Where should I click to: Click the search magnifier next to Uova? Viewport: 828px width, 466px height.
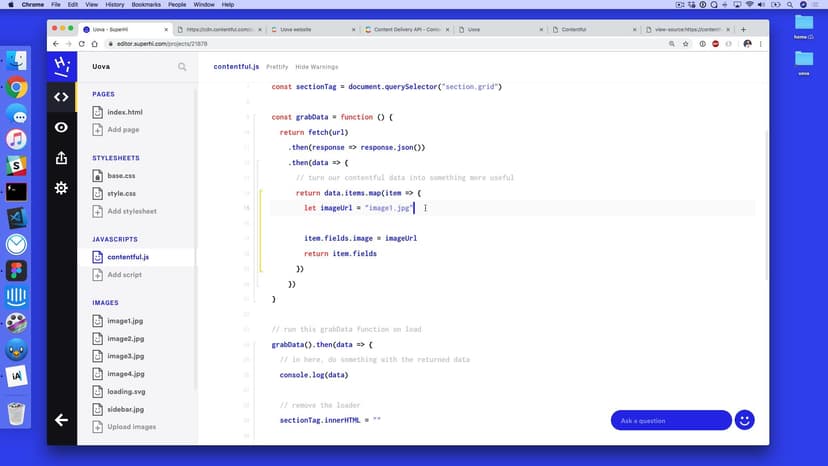[x=182, y=67]
